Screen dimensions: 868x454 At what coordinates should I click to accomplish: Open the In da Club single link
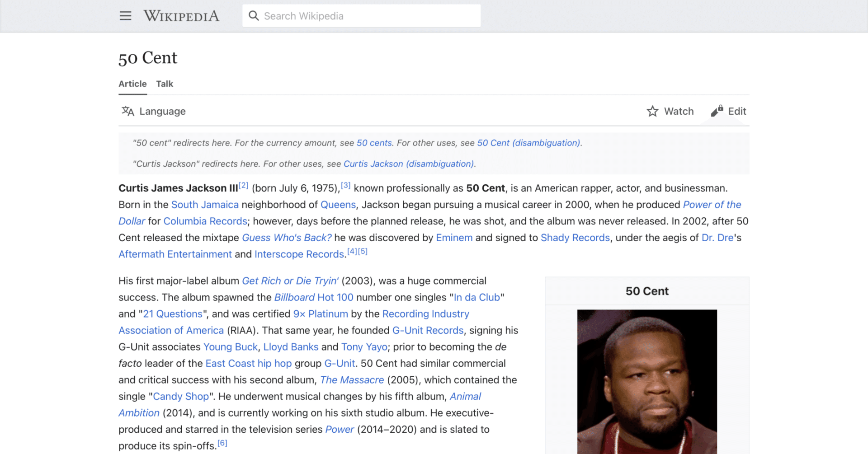pos(476,297)
